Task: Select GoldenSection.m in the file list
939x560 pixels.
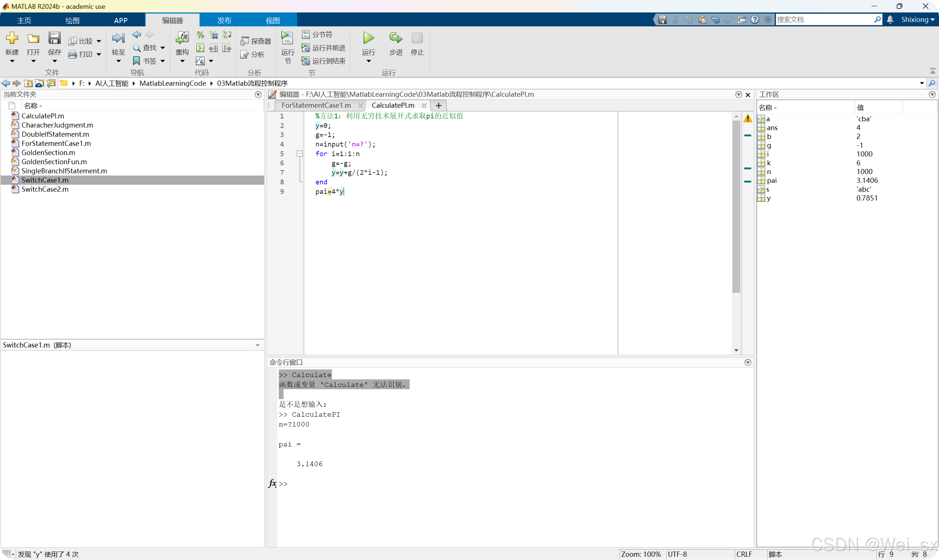Action: click(48, 152)
